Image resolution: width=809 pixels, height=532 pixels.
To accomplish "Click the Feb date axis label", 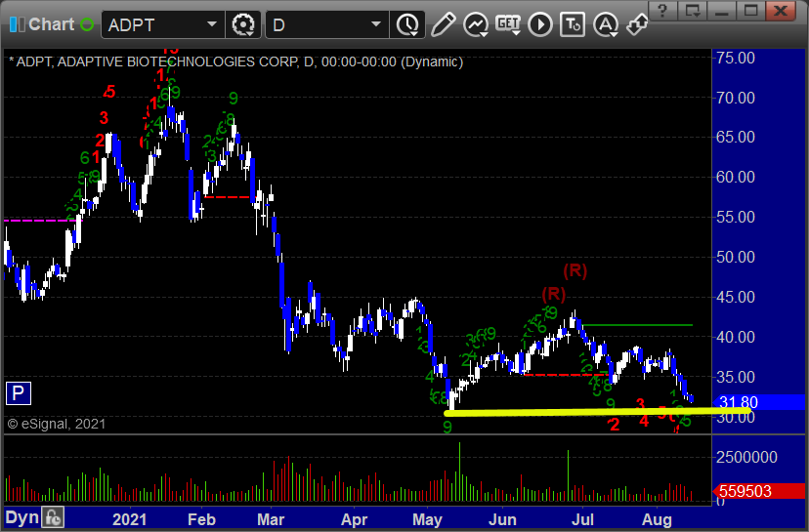I will point(201,519).
